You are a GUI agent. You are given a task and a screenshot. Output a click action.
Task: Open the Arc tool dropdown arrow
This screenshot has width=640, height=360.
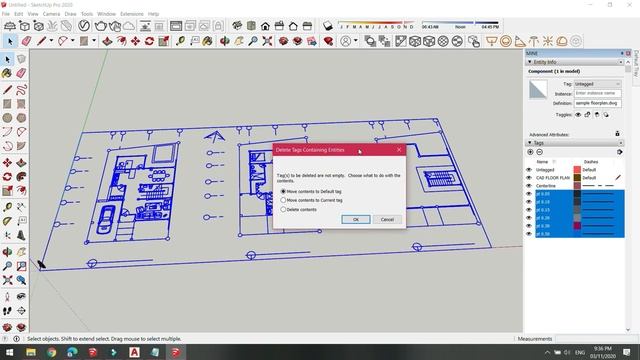tap(73, 41)
